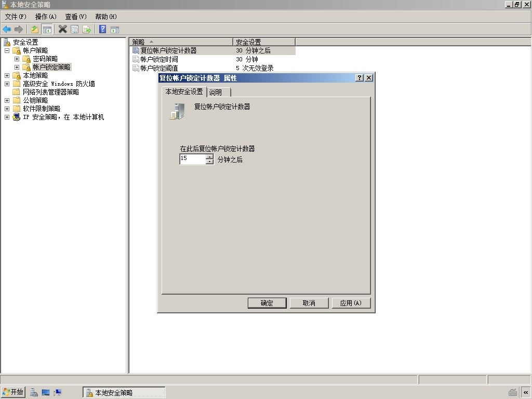
Task: Click the 网络列表管理器策略 folder icon
Action: 17,92
